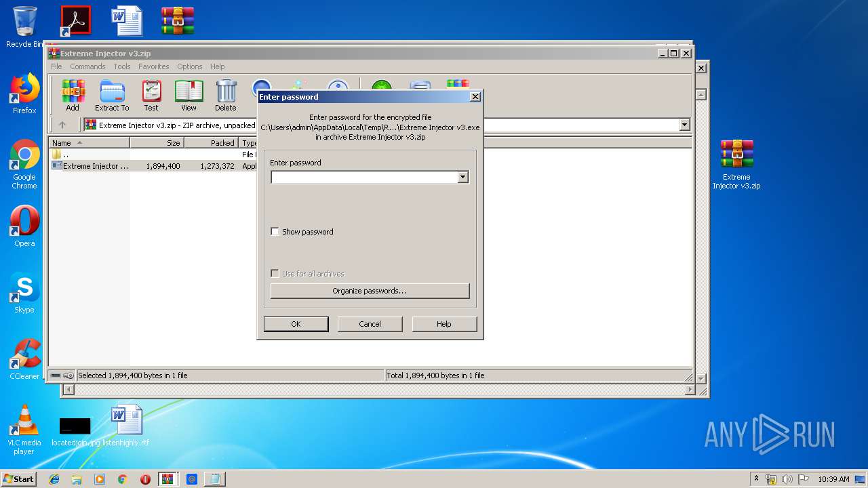Open listenhighly.rtf desktop file

(127, 426)
